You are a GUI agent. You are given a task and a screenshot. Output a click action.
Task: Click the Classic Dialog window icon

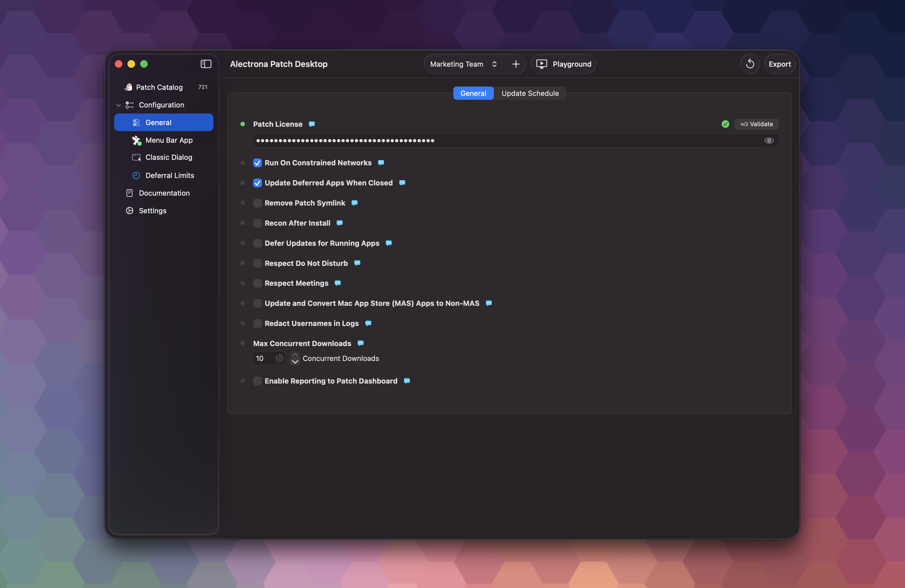point(136,157)
